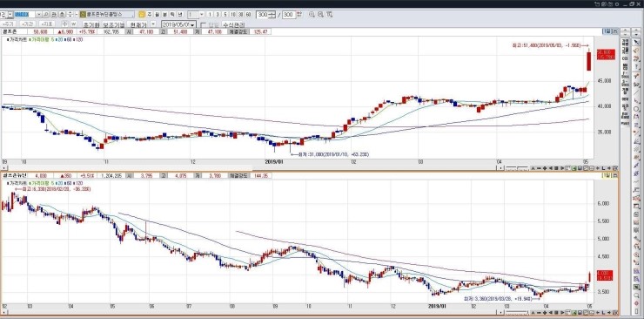644x319 pixels.
Task: Click the first icon in title bar top-right
Action: pos(598,3)
